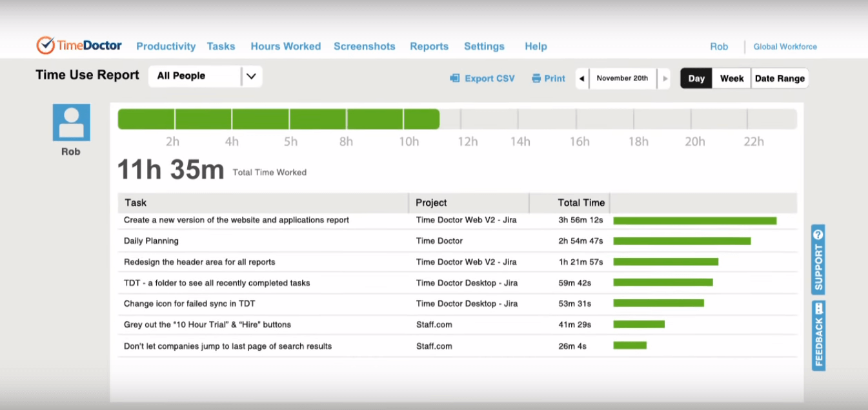Expand the person filter using the chevron

click(x=251, y=75)
